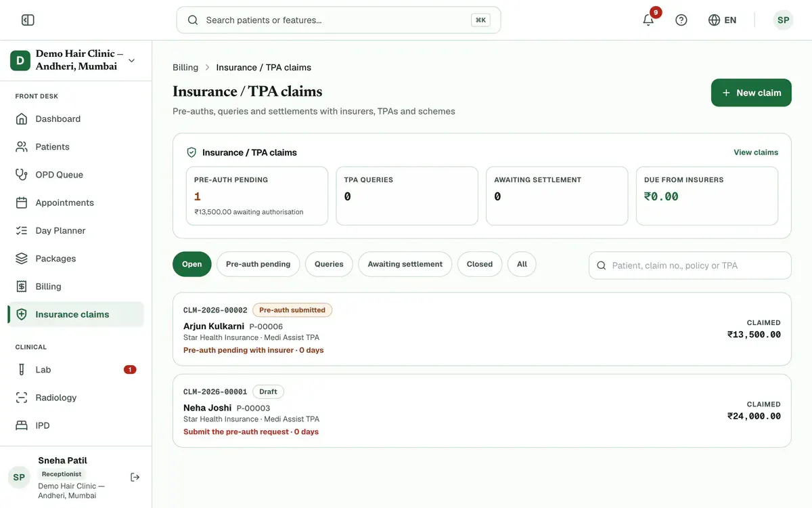Open claim CLM-2026-00002 for Arjun Kulkarni
The height and width of the screenshot is (508, 812).
(482, 329)
